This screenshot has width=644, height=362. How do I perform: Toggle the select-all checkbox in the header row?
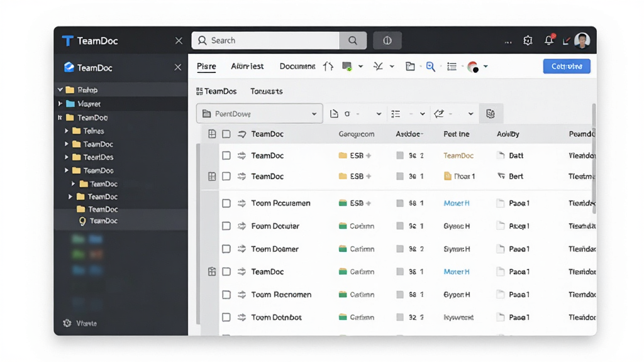click(226, 134)
